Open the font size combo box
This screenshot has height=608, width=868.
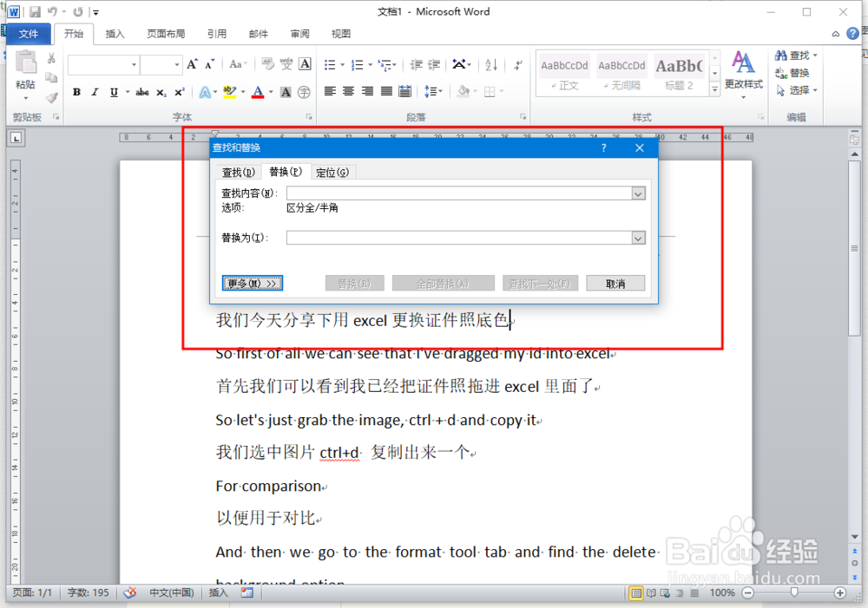(x=161, y=65)
